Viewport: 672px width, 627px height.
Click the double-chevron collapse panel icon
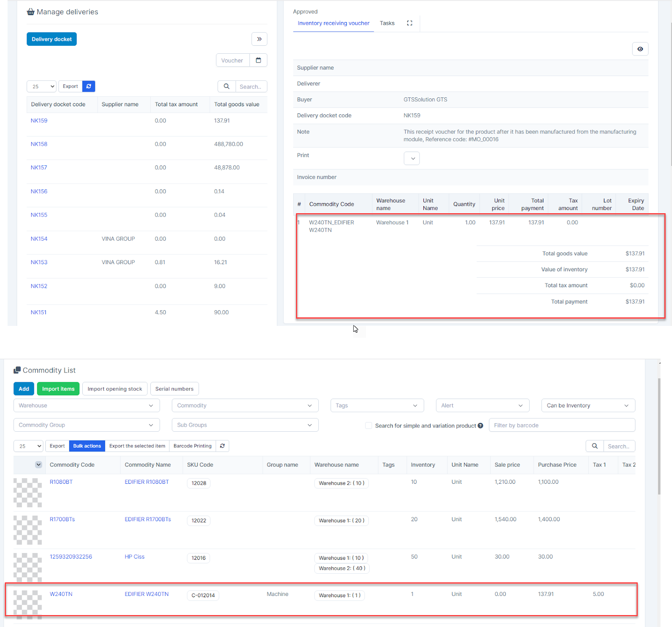coord(259,39)
